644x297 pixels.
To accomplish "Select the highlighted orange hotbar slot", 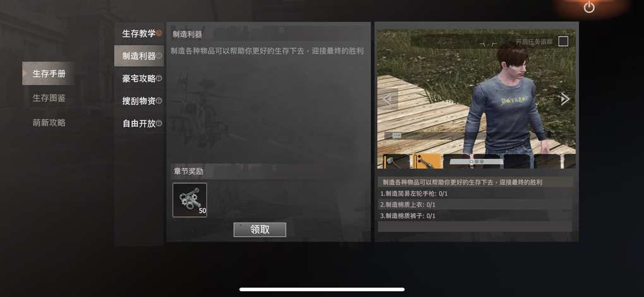I will 427,161.
